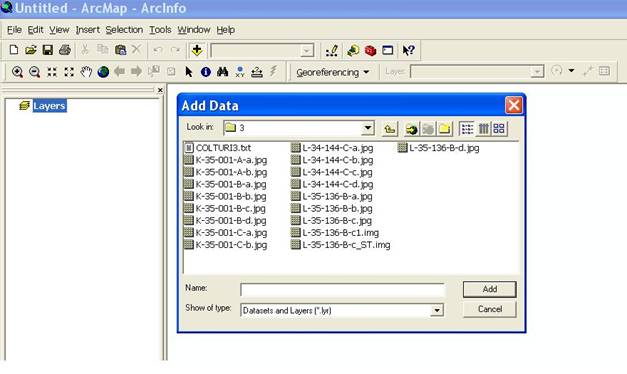Click the Print icon
Viewport: 627px width, 374px height.
(65, 50)
